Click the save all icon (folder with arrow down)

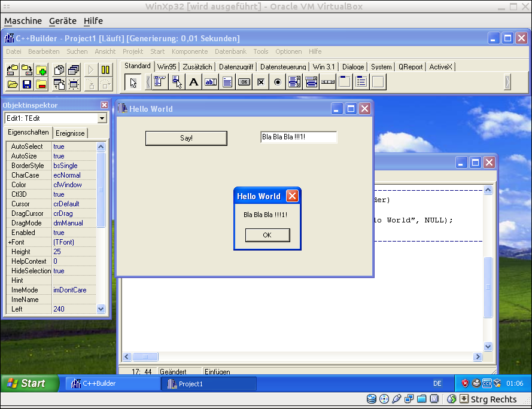[x=27, y=70]
